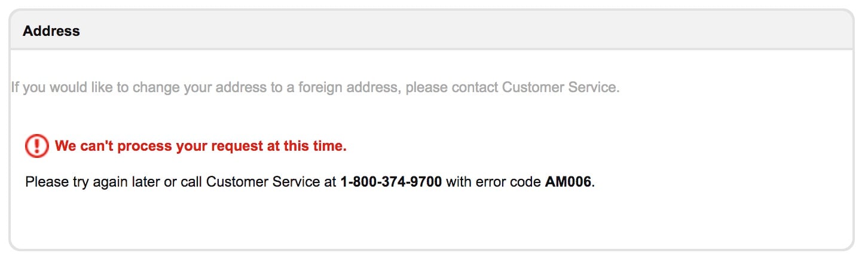This screenshot has width=868, height=262.
Task: Click empty white area below the error message
Action: [431, 218]
